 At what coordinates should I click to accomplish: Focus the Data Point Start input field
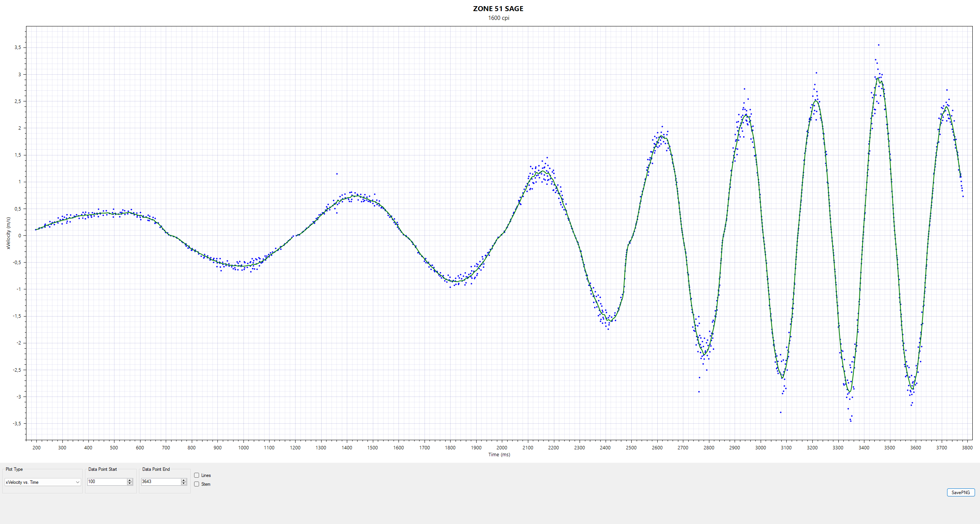(107, 482)
